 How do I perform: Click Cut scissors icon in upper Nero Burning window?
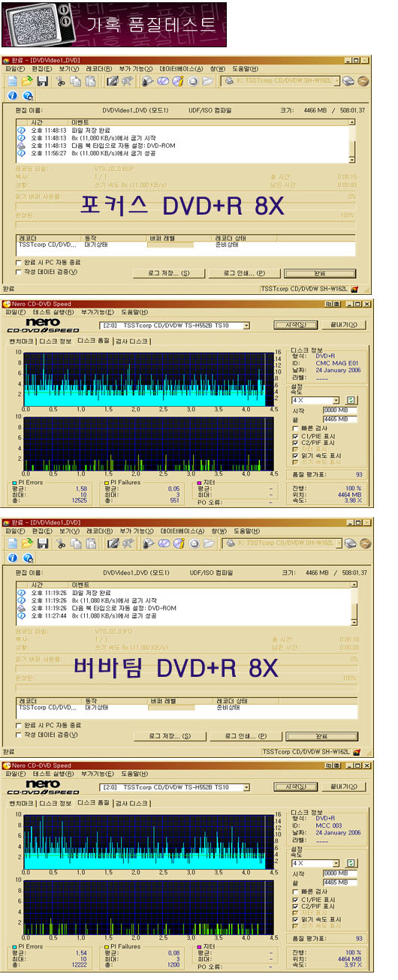(x=61, y=80)
